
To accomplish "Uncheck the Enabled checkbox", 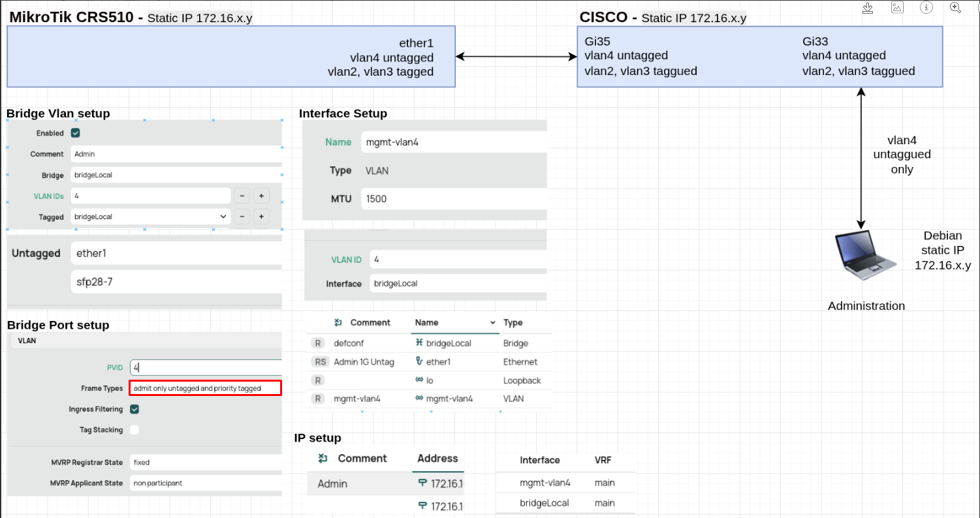I will tap(76, 133).
